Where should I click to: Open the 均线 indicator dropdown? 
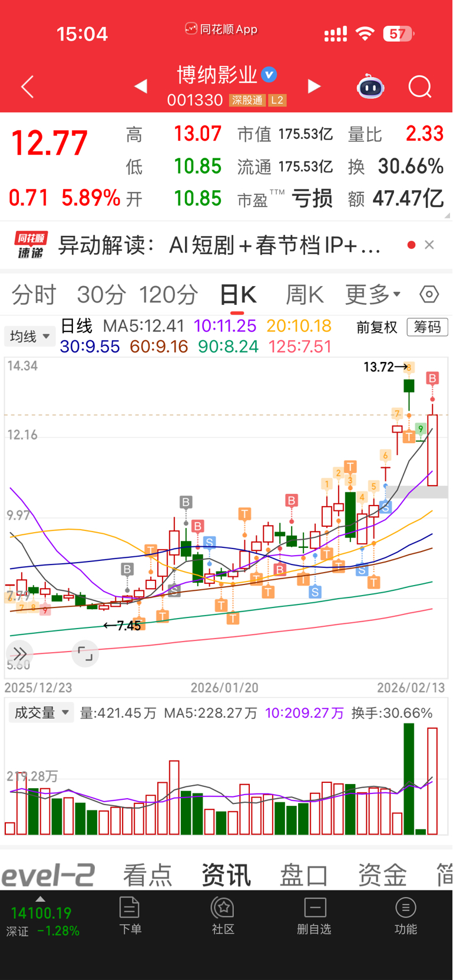point(29,337)
